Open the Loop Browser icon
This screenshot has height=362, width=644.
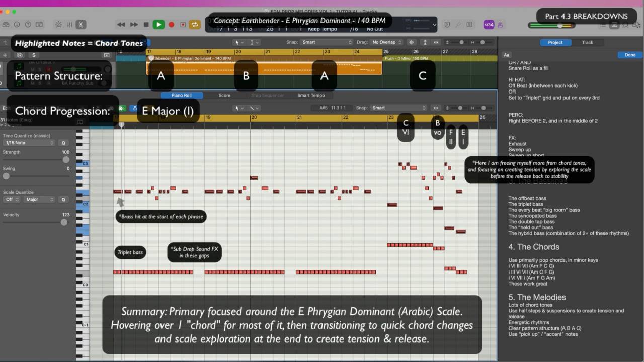click(x=625, y=24)
